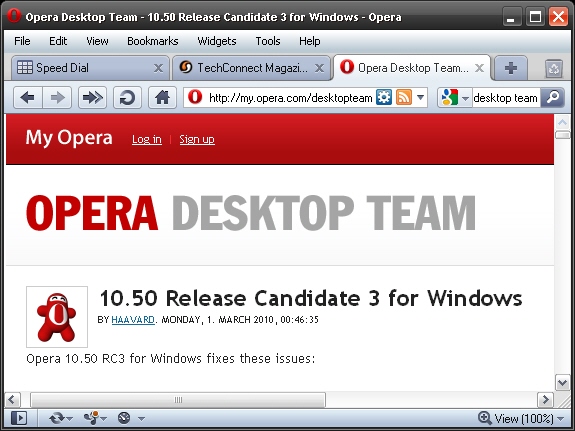Click the magnifier search button
Screen dimensions: 575x431
pyautogui.click(x=553, y=98)
